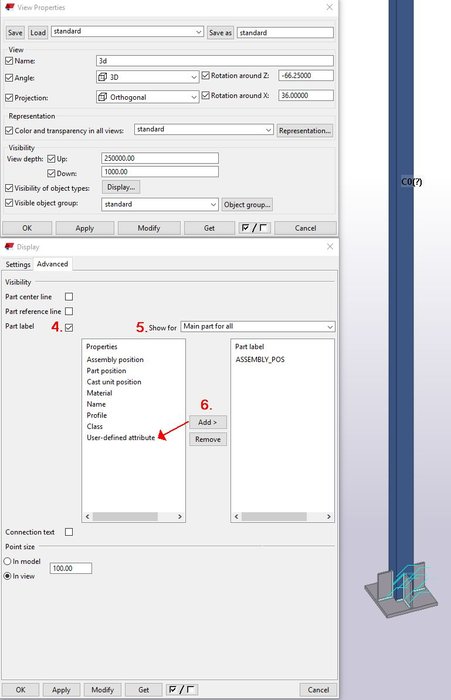Uncheck the Part label checkbox
Screen dimensions: 451x700
[x=69, y=328]
